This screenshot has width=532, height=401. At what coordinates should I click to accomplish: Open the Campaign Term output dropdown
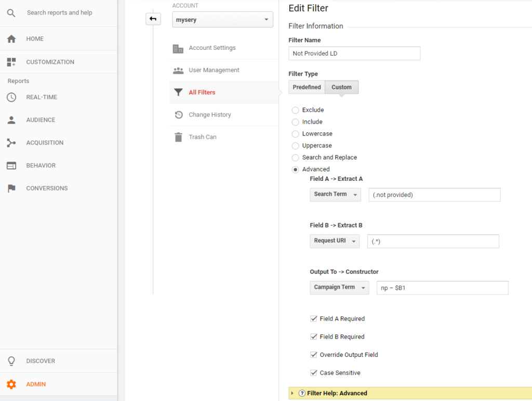339,287
